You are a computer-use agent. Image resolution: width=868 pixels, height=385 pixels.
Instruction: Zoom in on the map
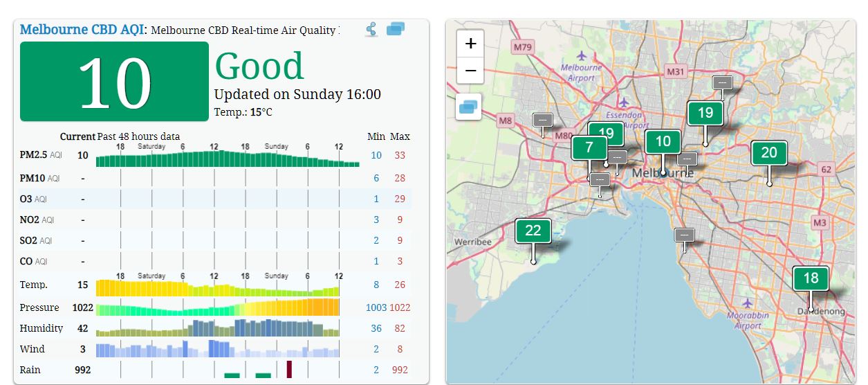pyautogui.click(x=470, y=44)
